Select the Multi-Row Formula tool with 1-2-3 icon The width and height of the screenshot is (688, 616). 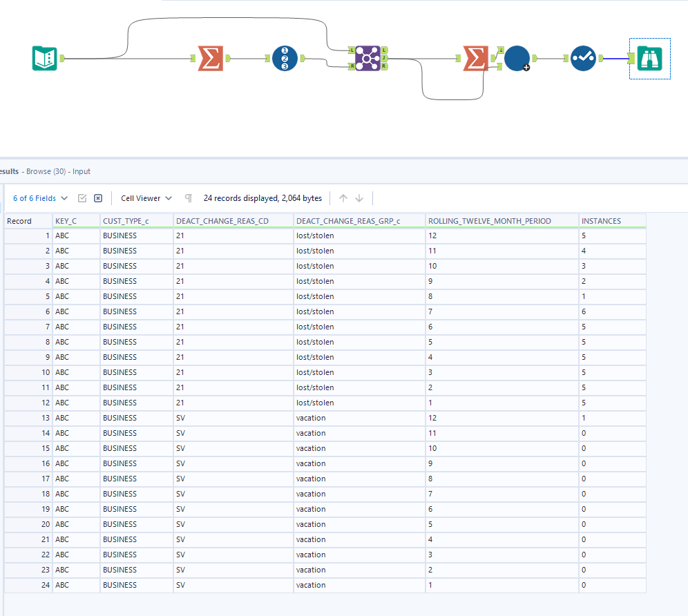pos(285,58)
